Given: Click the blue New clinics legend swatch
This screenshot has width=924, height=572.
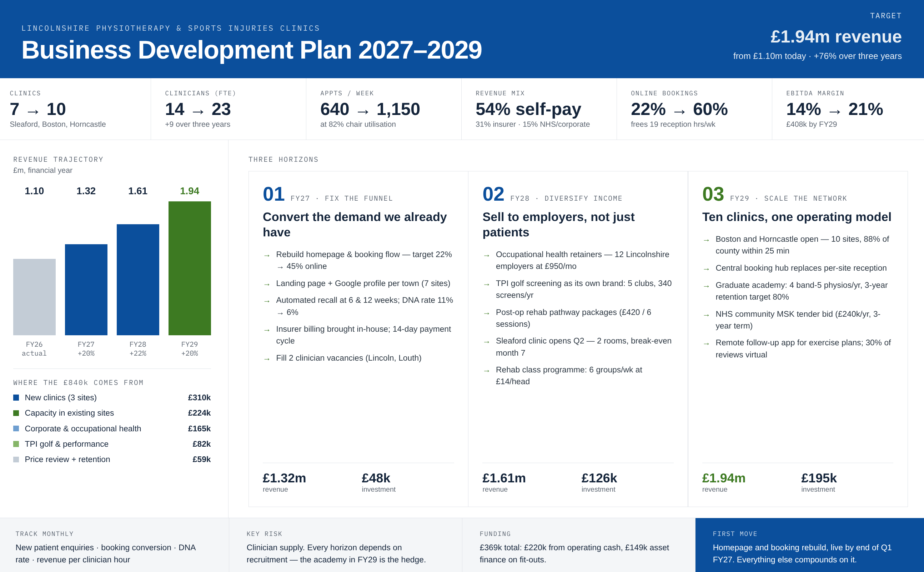Looking at the screenshot, I should coord(16,398).
